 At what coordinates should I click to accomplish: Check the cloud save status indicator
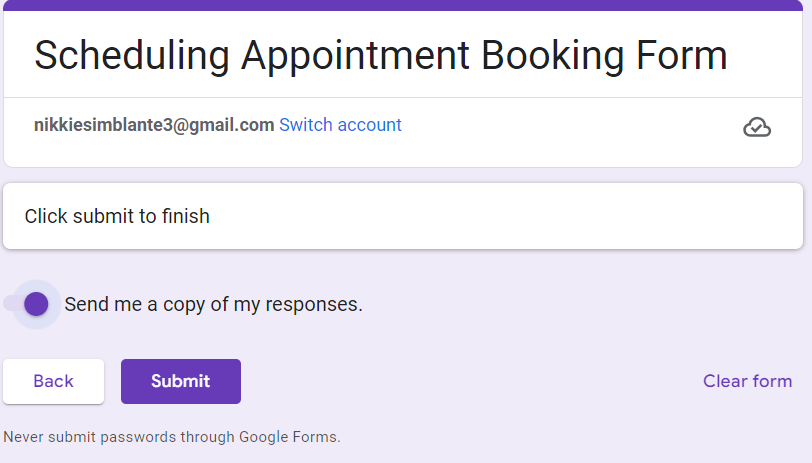757,127
